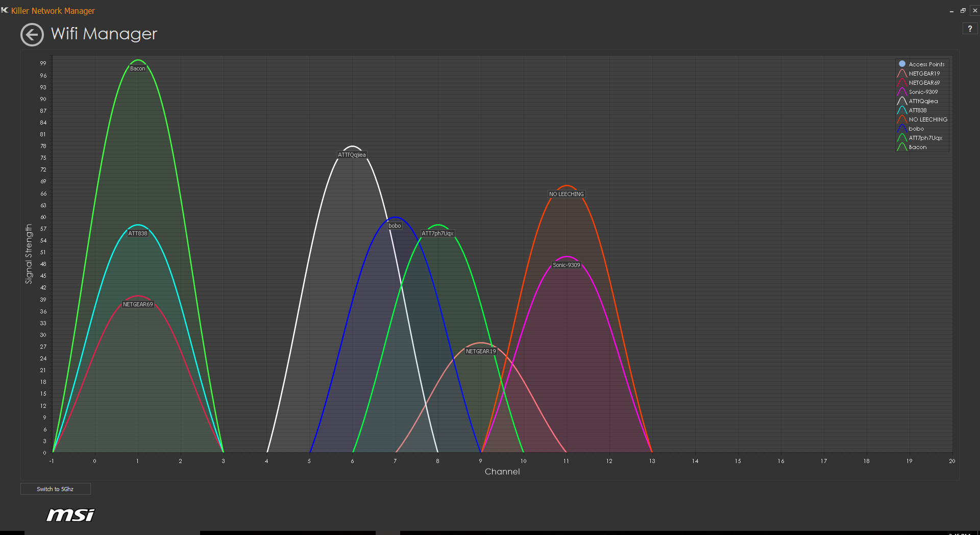Image resolution: width=980 pixels, height=535 pixels.
Task: Select the ATT838 label on the graph
Action: pos(137,233)
